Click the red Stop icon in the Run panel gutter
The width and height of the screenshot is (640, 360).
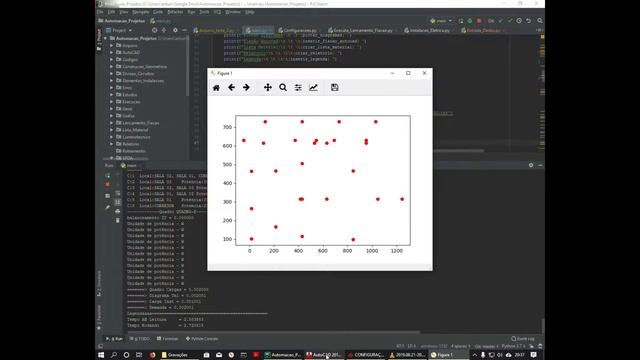click(x=107, y=184)
